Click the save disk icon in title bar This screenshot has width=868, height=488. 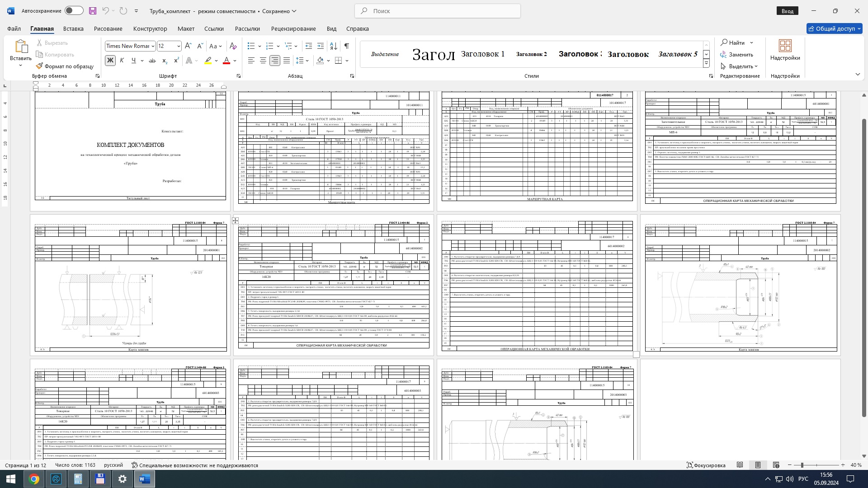coord(93,11)
